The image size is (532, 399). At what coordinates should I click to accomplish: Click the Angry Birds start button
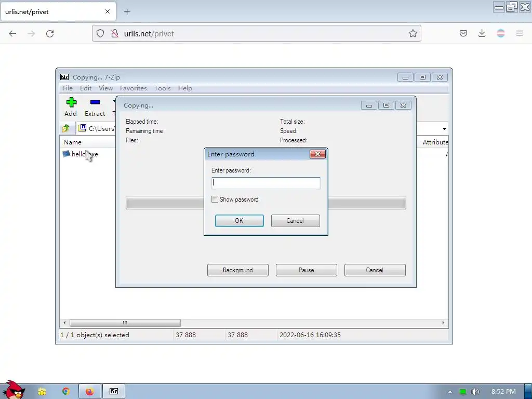[14, 390]
